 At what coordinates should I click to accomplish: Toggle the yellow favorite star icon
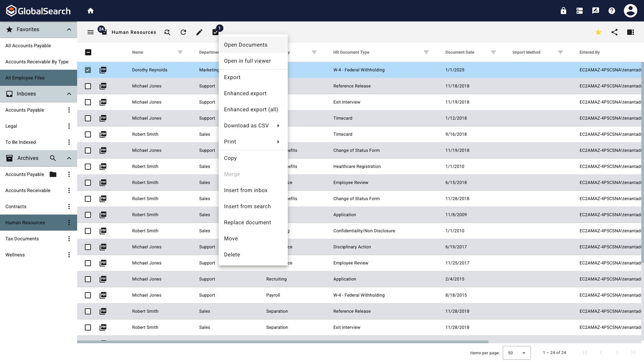tap(598, 32)
